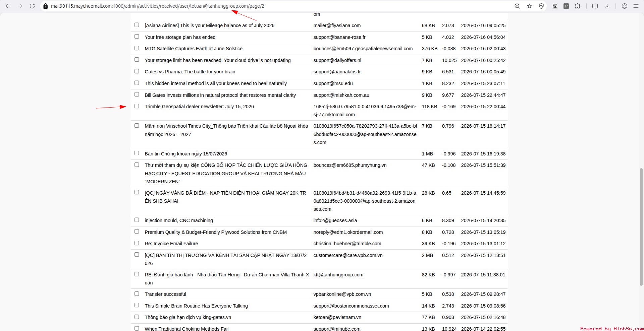644x331 pixels.
Task: Check the Re: Invoice Email Failure checkbox
Action: (x=137, y=243)
